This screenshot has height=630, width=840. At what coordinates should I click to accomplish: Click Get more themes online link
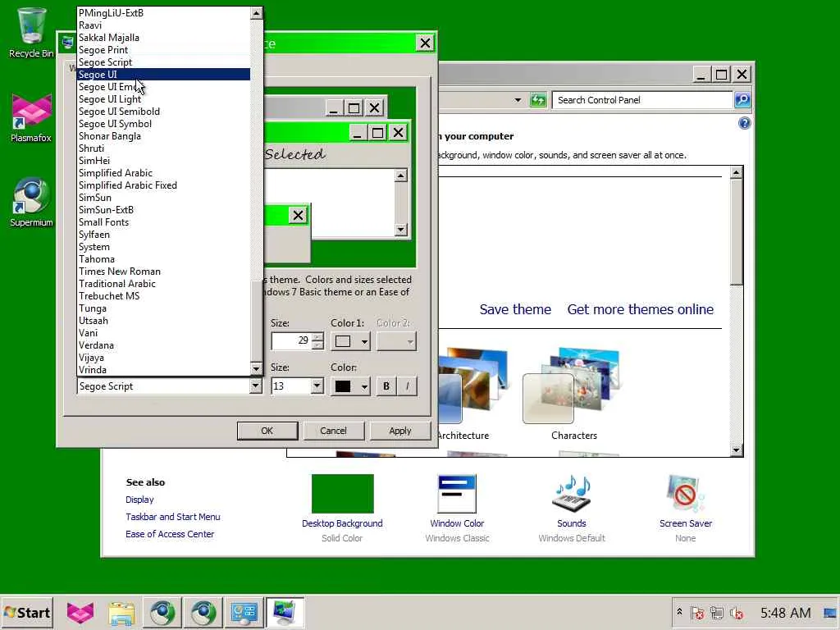coord(640,309)
